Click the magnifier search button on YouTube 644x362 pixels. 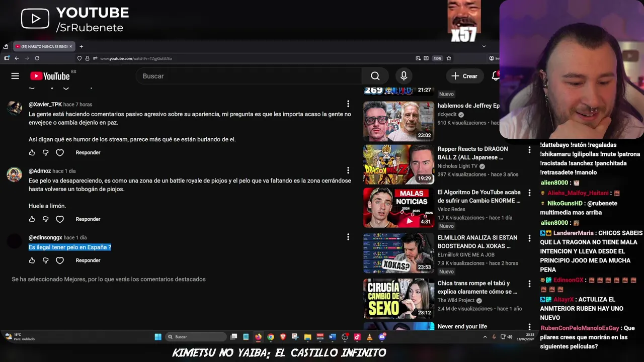coord(375,76)
